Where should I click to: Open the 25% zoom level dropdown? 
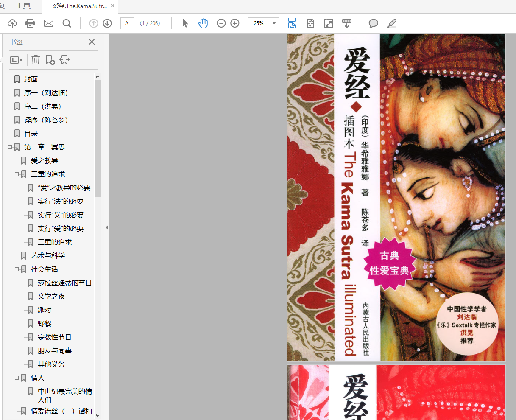pyautogui.click(x=274, y=23)
